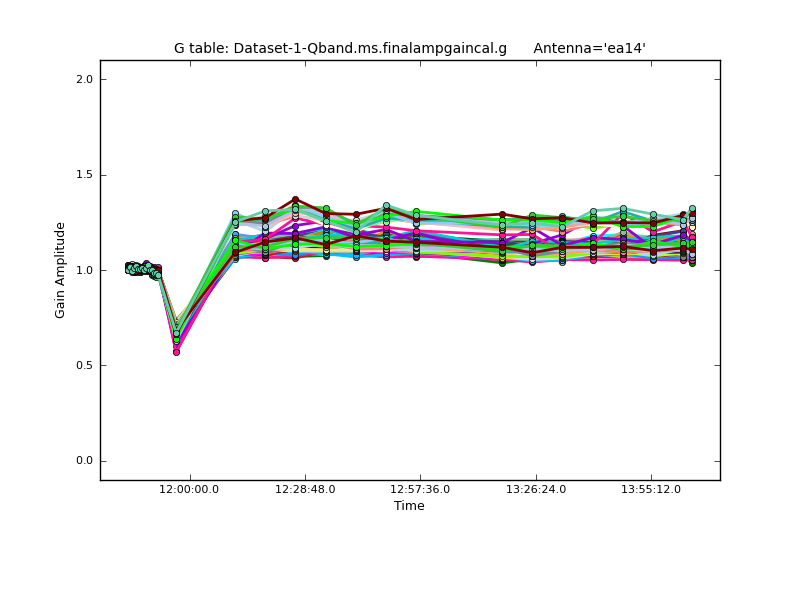Click the 13:55:12.0 time tick label
Image resolution: width=800 pixels, height=600 pixels.
pos(651,489)
